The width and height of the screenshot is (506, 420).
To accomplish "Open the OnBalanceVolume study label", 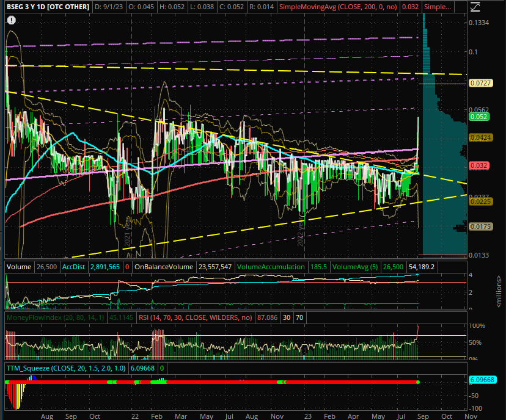I will tap(164, 267).
